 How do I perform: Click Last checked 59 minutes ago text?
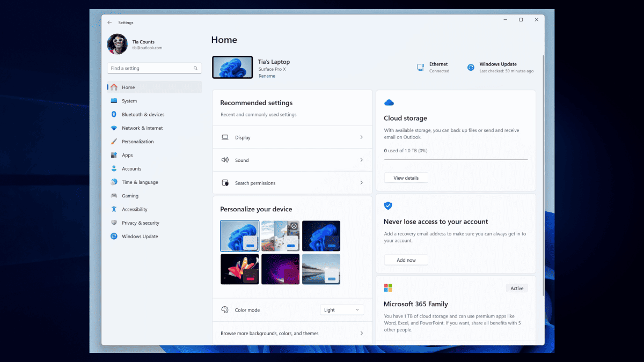(x=507, y=71)
